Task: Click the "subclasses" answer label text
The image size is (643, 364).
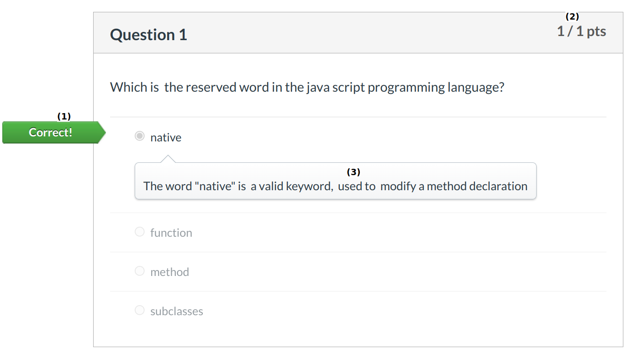Action: click(177, 311)
